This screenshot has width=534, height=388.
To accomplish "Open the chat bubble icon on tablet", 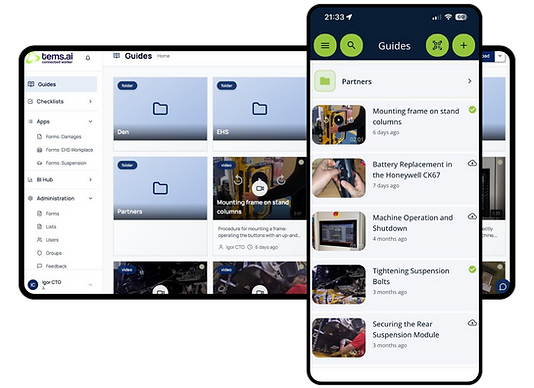I will click(502, 286).
